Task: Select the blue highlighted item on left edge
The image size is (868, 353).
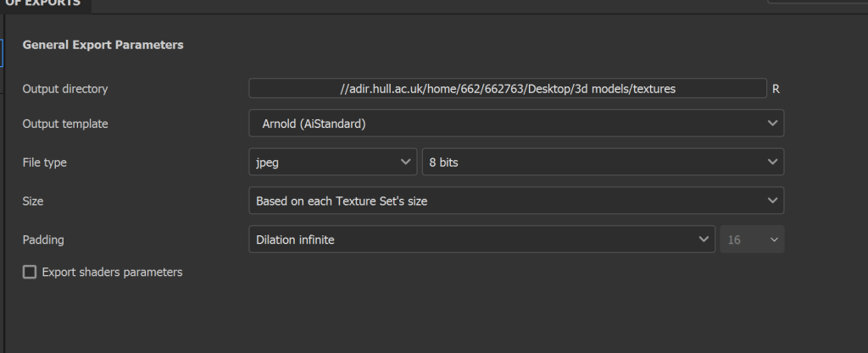Action: 2,53
